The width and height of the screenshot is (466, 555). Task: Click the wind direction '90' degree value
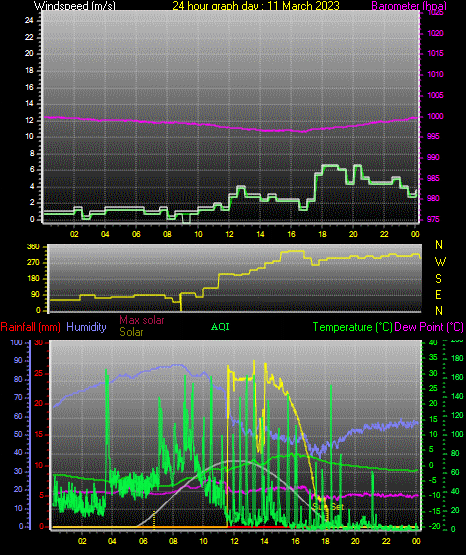[35, 295]
